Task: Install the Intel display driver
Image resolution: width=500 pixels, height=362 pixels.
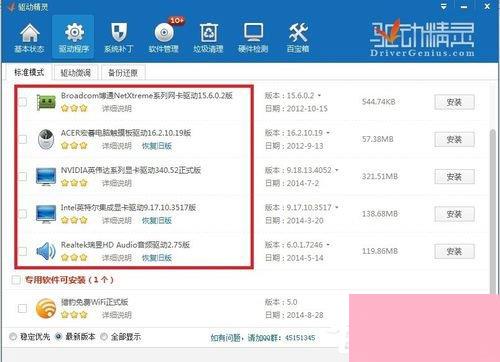Action: [454, 214]
